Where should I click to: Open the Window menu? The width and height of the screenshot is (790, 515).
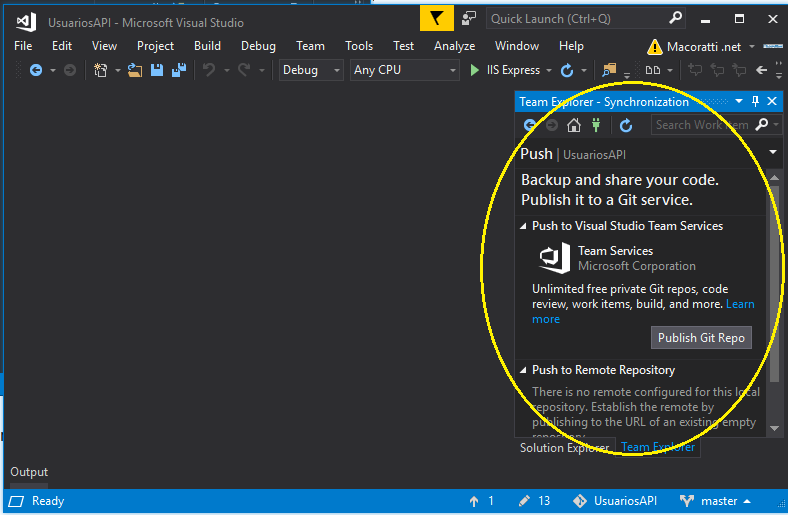[517, 46]
